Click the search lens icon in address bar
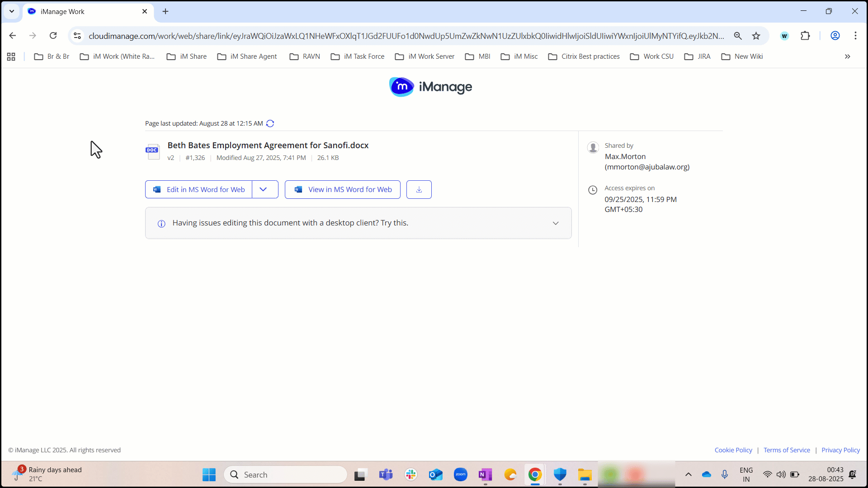This screenshot has height=488, width=868. click(738, 36)
